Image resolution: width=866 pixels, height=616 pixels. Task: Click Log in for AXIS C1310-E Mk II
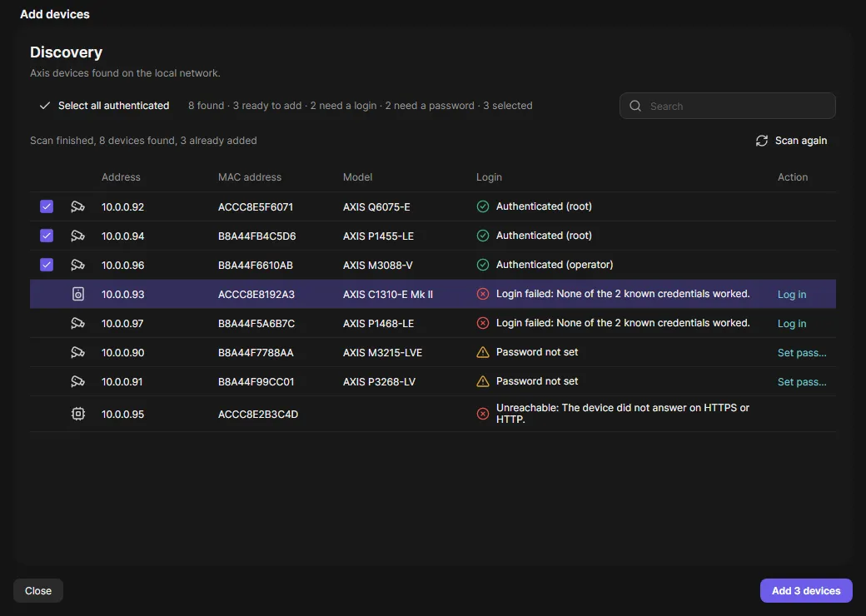point(791,295)
